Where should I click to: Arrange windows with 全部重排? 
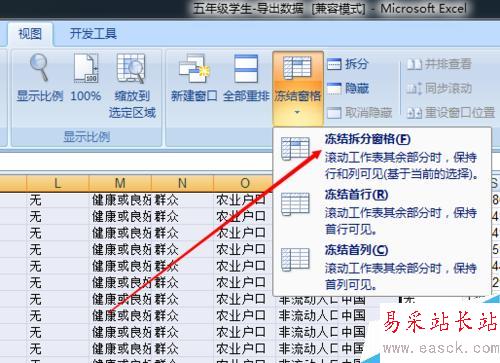pyautogui.click(x=246, y=78)
